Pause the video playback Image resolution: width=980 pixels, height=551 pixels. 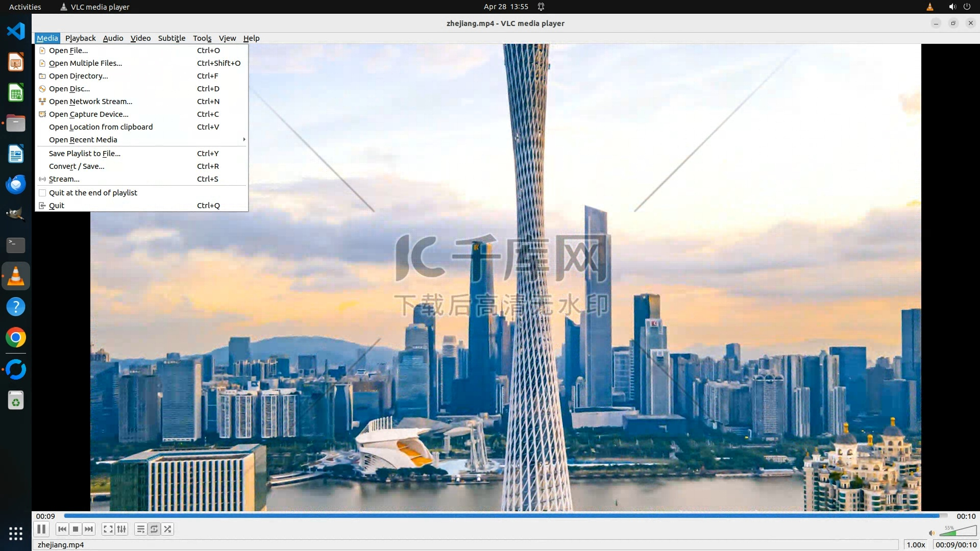coord(41,529)
